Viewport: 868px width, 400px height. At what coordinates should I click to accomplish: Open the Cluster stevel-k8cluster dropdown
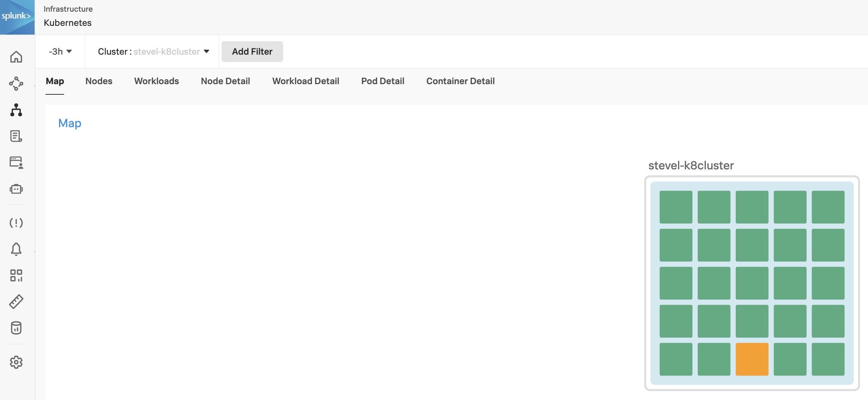(x=153, y=51)
